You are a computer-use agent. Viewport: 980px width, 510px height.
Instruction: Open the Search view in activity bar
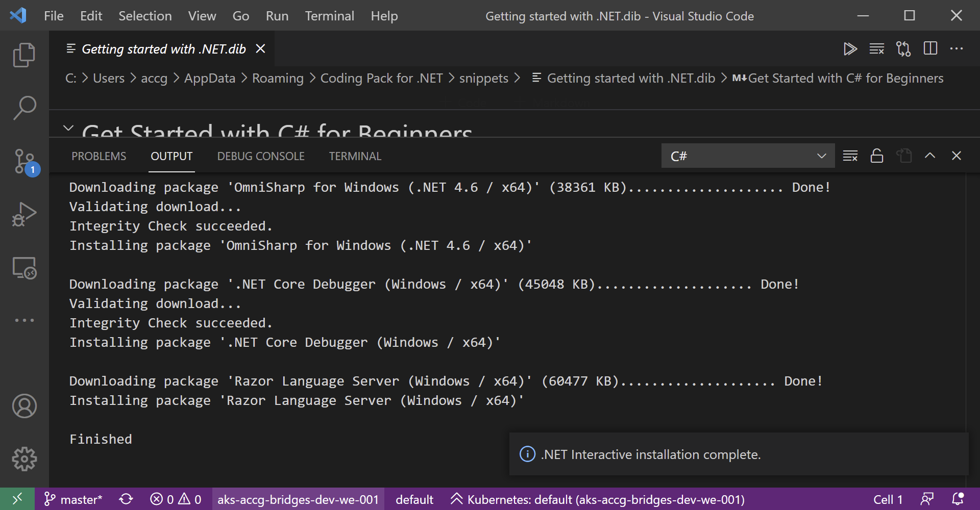[x=24, y=108]
